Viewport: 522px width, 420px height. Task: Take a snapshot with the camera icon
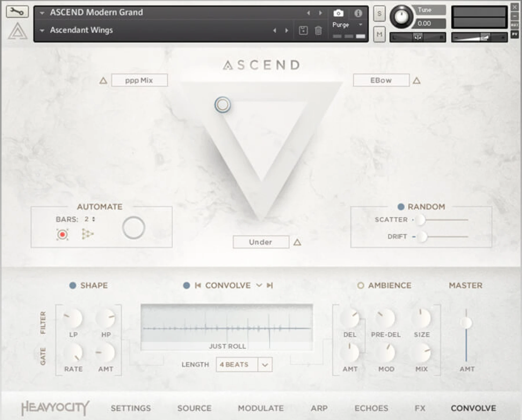pos(338,13)
